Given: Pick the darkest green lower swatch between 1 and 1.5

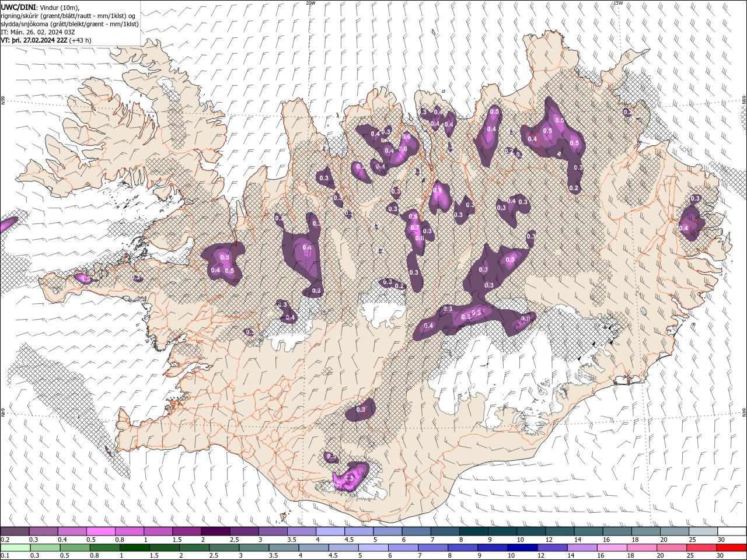Looking at the screenshot, I should (x=135, y=547).
